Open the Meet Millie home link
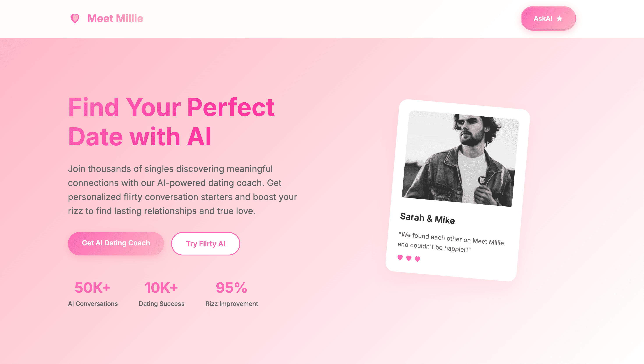Viewport: 644px width, 364px height. tap(107, 18)
